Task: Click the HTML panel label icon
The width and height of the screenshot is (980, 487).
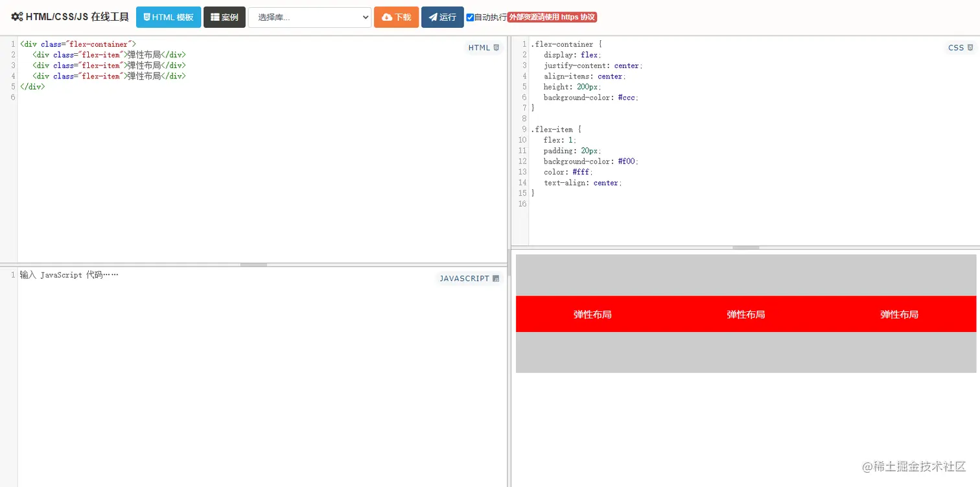Action: pos(496,47)
